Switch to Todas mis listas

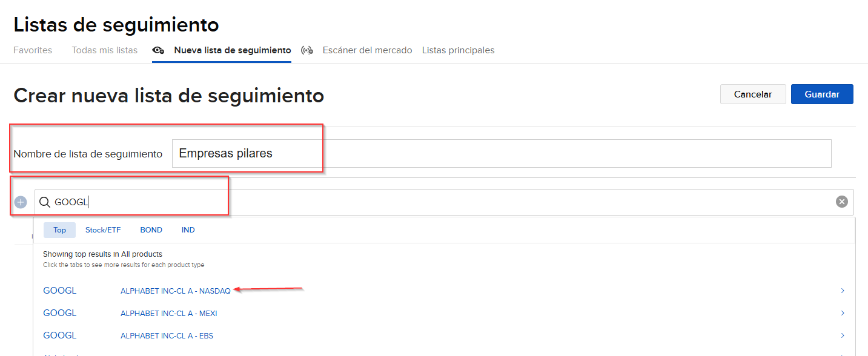[104, 50]
